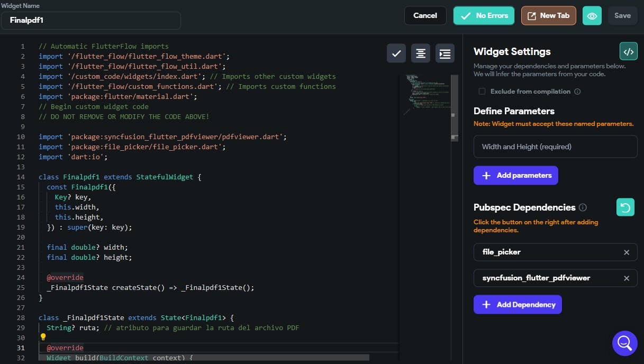Click the info icon beside Pubspec Dependencies
The height and width of the screenshot is (364, 644).
pos(583,207)
